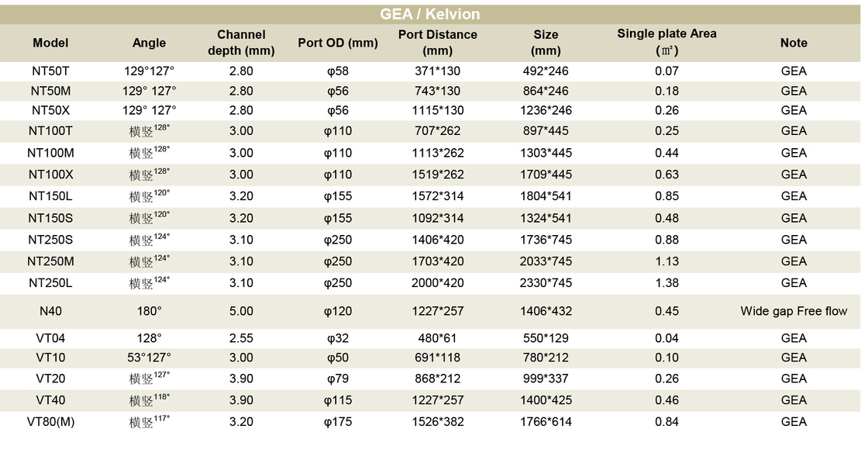868x453 pixels.
Task: Select the 'Single plate Area' header
Action: pyautogui.click(x=666, y=42)
